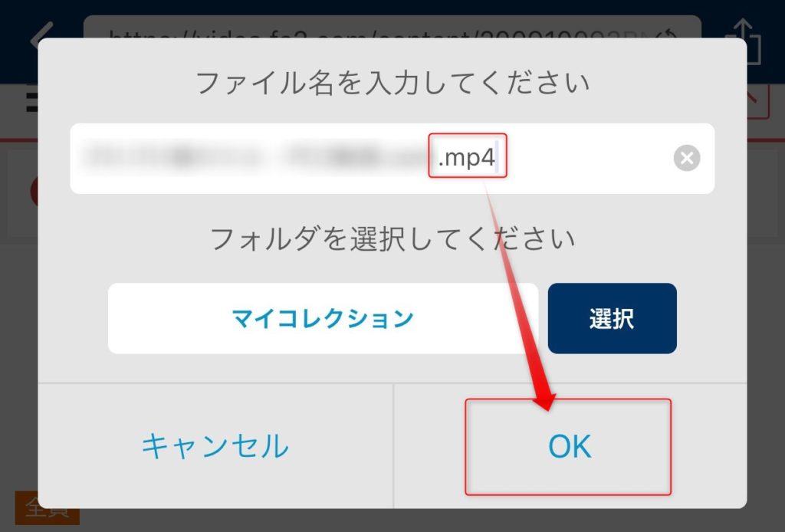Click the ファイル名を入力してください heading
785x532 pixels.
(x=392, y=83)
